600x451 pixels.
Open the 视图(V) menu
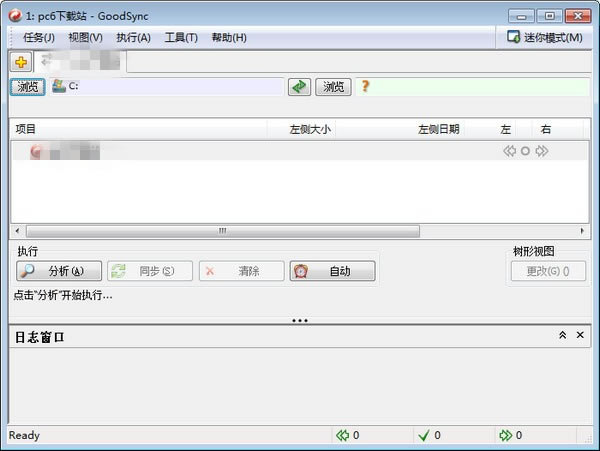(x=85, y=37)
